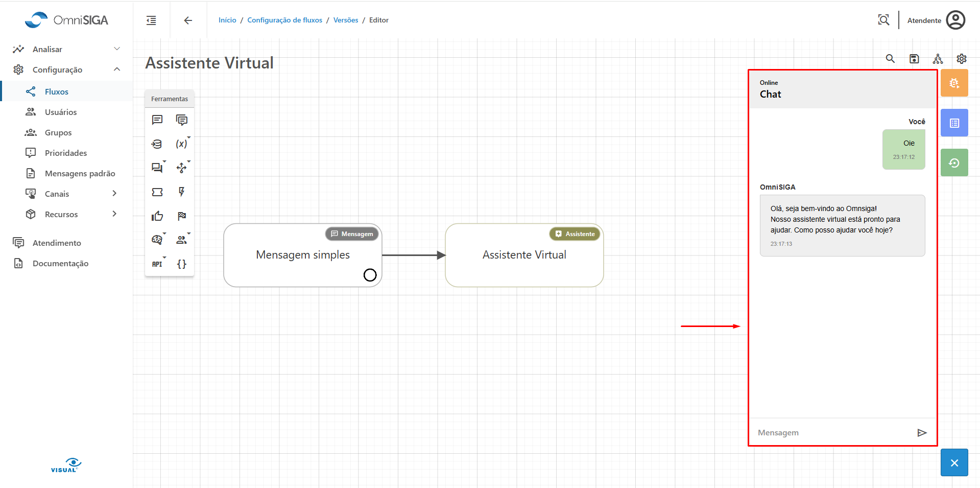Screen dimensions: 980x488
Task: Choose the people transfer tool icon
Action: (182, 240)
